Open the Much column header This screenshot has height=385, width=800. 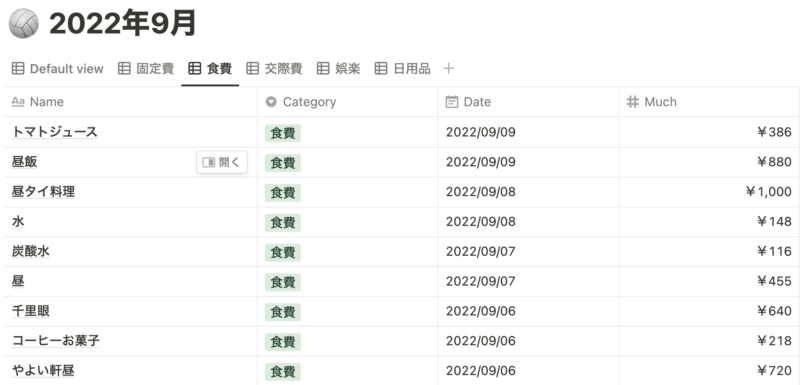click(709, 102)
